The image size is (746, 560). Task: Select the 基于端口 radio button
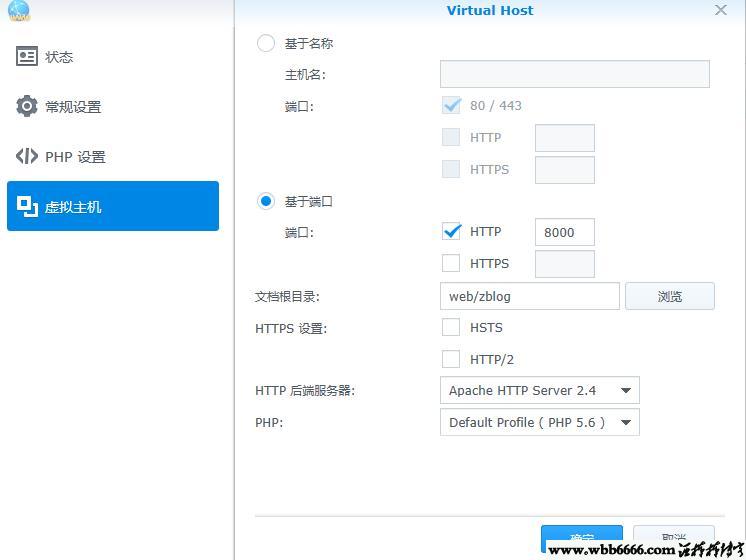(x=265, y=201)
